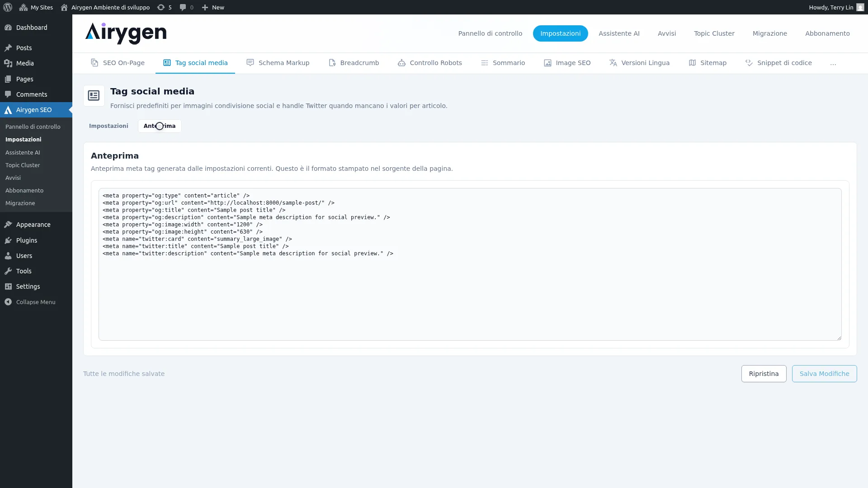The width and height of the screenshot is (868, 488).
Task: Open the updates icon showing 5
Action: tap(161, 7)
